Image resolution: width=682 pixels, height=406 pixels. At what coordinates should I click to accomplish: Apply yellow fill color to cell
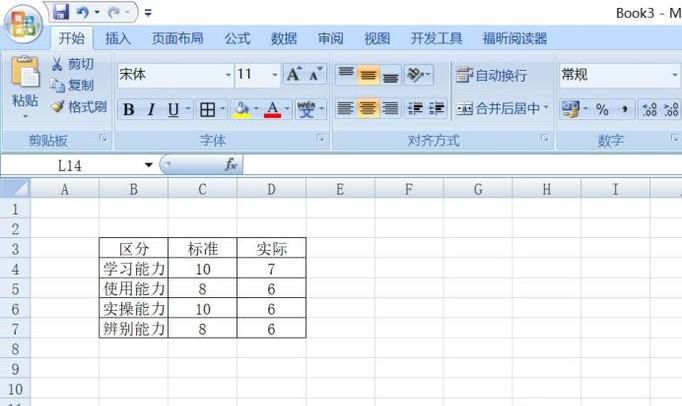pos(241,109)
